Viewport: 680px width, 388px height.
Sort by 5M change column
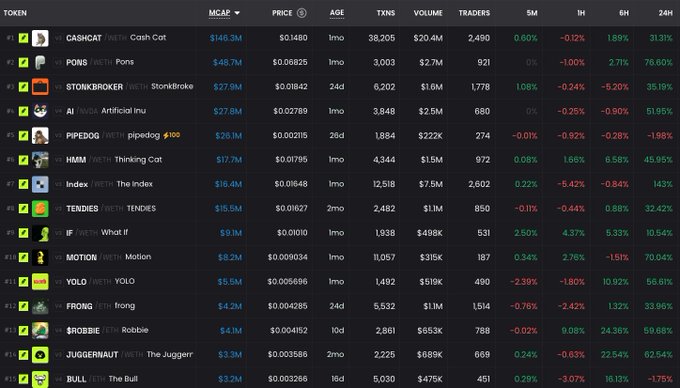(532, 13)
